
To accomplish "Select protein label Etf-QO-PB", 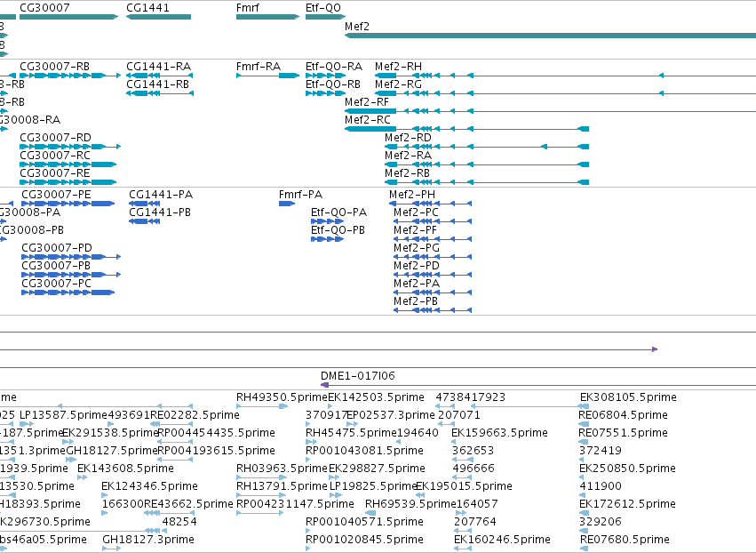I will click(x=338, y=230).
